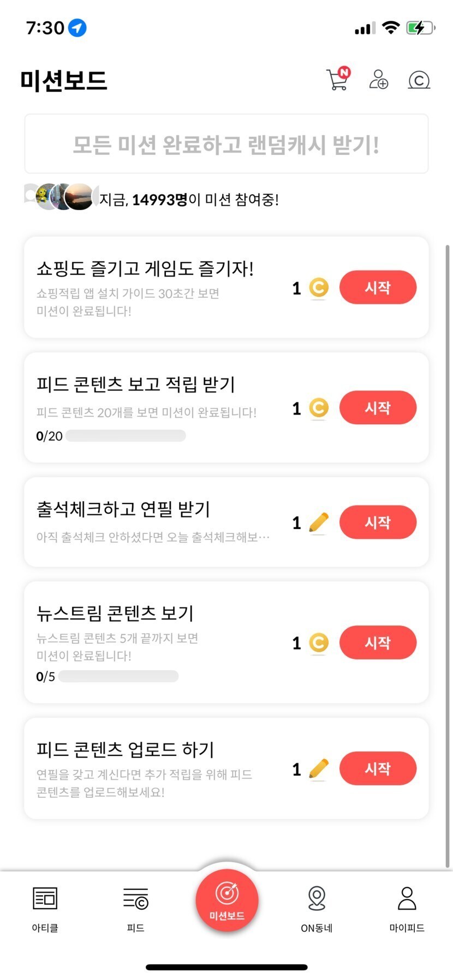Open the shopping cart icon

click(338, 80)
